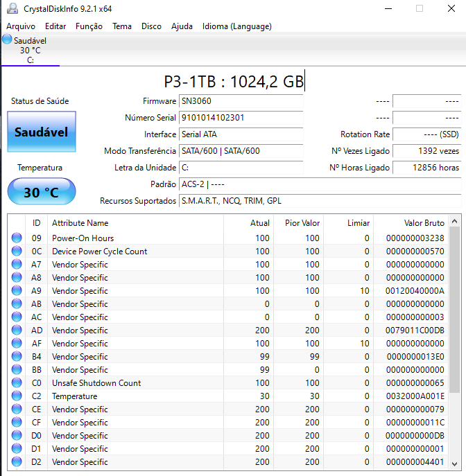Click the attribute list scrollbar thumb
466x476 pixels.
(x=454, y=310)
